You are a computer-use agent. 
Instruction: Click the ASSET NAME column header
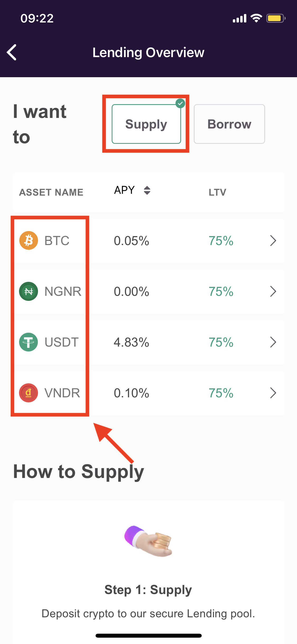coord(51,192)
